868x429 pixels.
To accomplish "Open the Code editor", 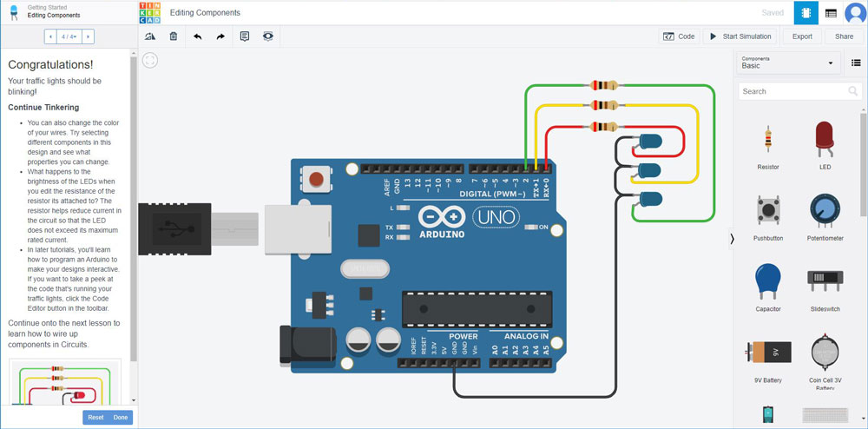I will [x=679, y=36].
